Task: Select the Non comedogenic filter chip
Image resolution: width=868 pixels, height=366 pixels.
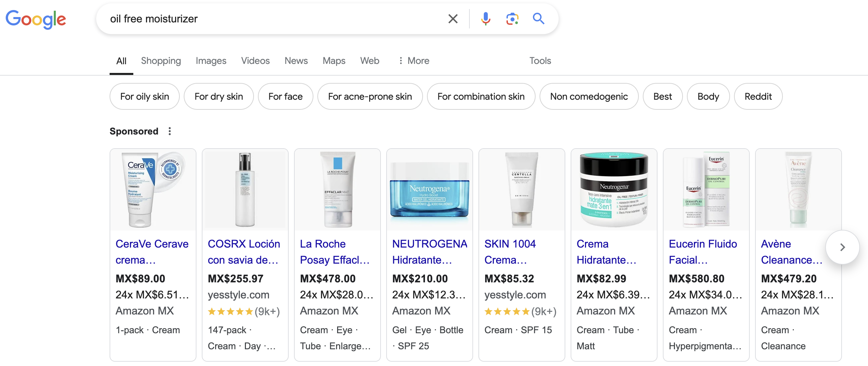Action: 589,96
